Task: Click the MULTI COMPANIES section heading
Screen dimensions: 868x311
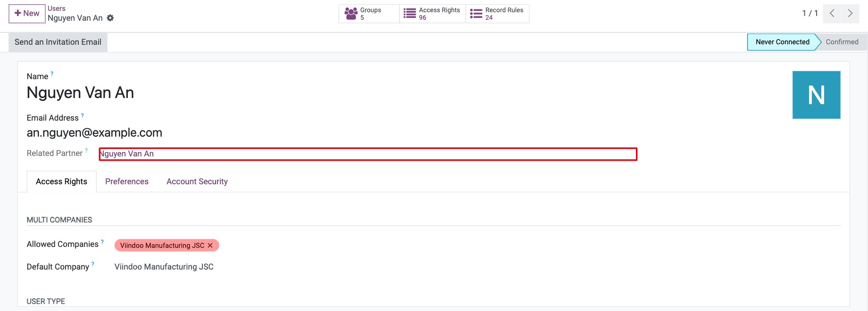Action: [x=59, y=220]
